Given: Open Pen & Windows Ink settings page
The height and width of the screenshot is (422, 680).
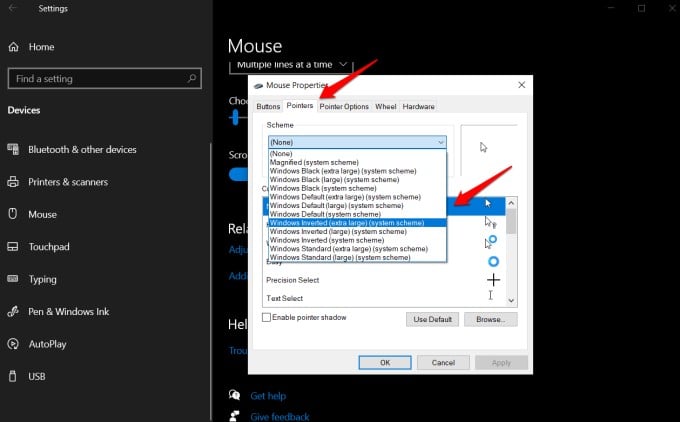Looking at the screenshot, I should click(69, 311).
